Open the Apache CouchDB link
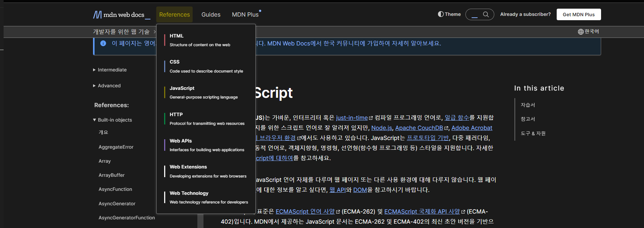 [x=419, y=128]
